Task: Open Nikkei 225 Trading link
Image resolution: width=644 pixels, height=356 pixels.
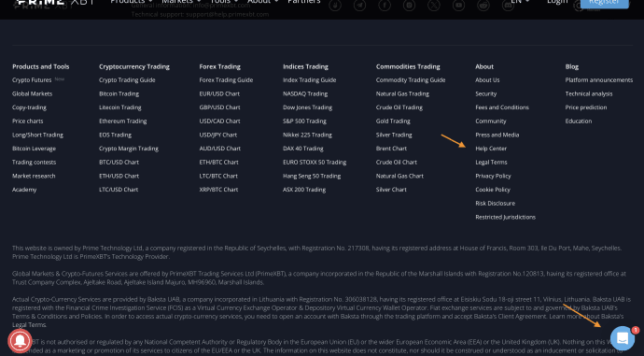Action: point(307,135)
